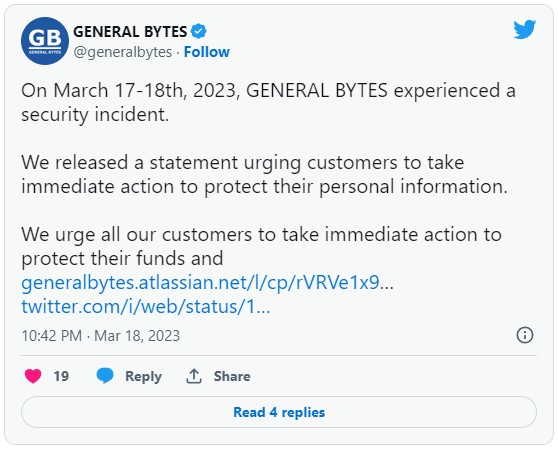Click the Reply text label
Image resolution: width=558 pixels, height=450 pixels.
pyautogui.click(x=143, y=376)
